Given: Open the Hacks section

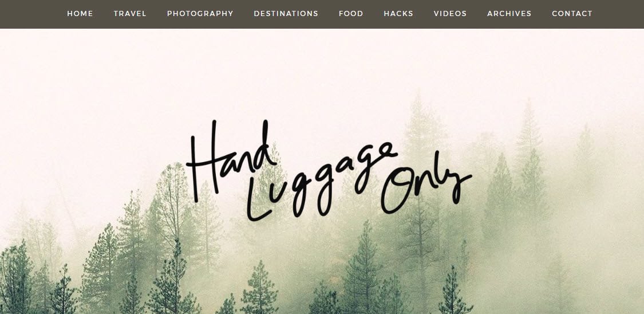Looking at the screenshot, I should tap(398, 14).
